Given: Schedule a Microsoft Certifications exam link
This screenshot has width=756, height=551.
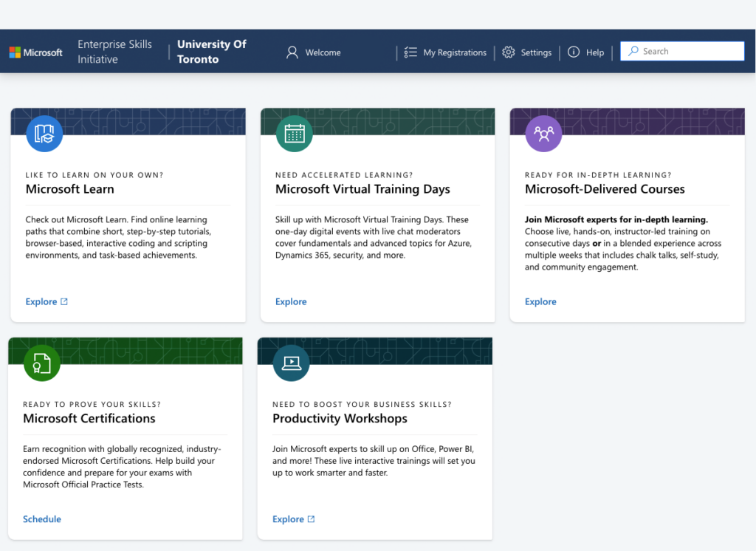Looking at the screenshot, I should 42,519.
